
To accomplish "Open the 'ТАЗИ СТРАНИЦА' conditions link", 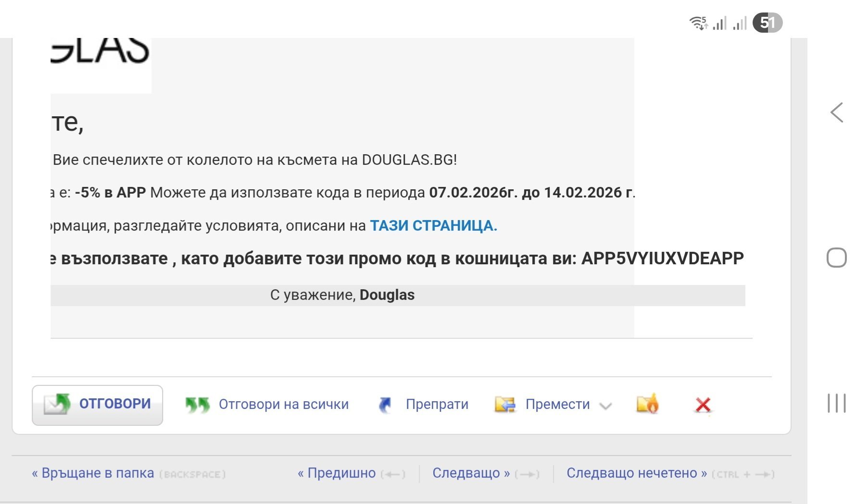I will point(433,225).
